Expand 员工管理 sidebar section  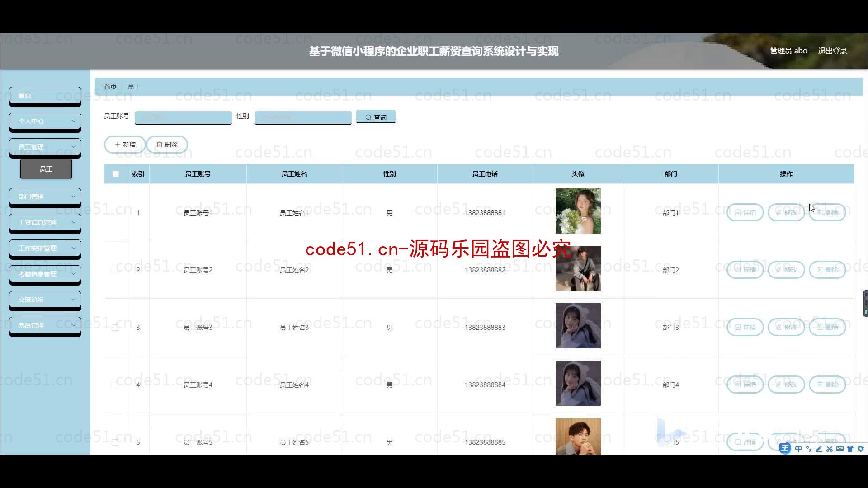click(x=45, y=146)
